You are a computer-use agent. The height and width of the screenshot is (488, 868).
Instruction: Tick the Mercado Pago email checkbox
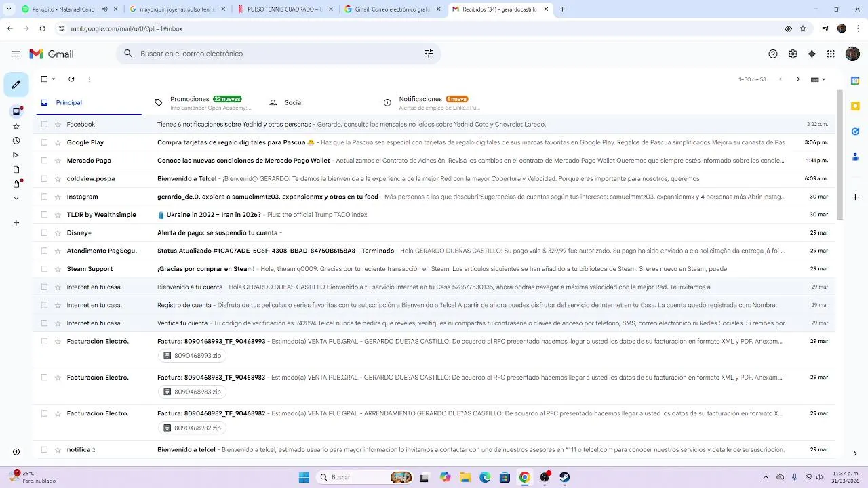(x=44, y=161)
